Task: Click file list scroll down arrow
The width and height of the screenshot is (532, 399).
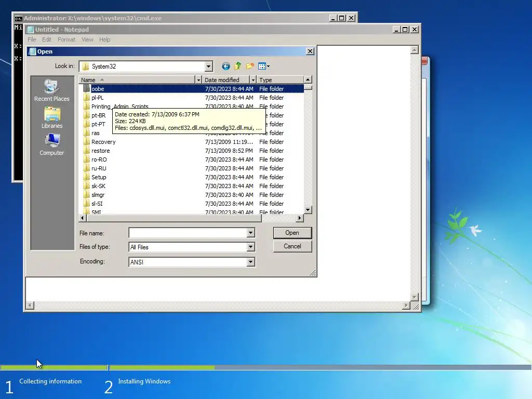Action: (308, 210)
